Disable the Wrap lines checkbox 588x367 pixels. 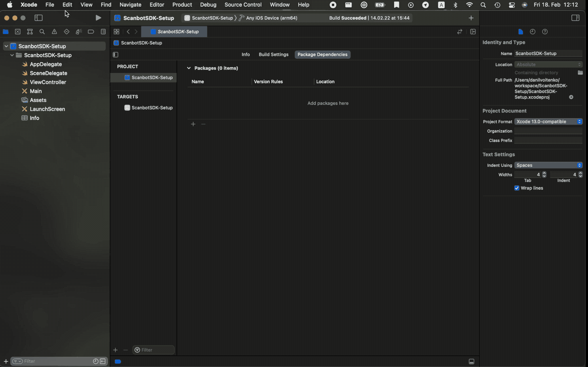(516, 188)
